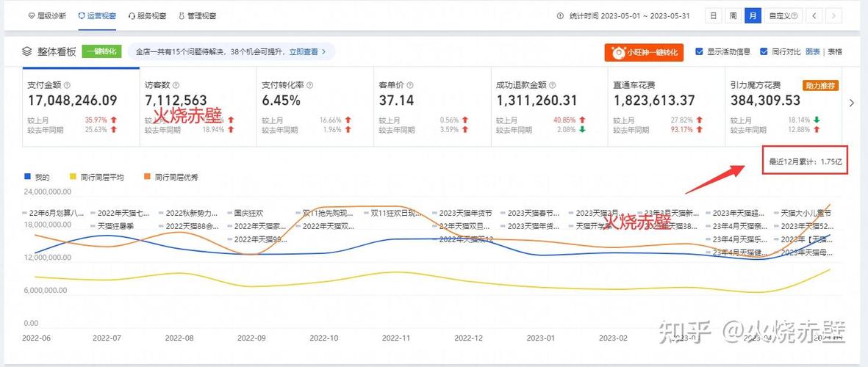Click 双11狂欢日 event marker

394,213
